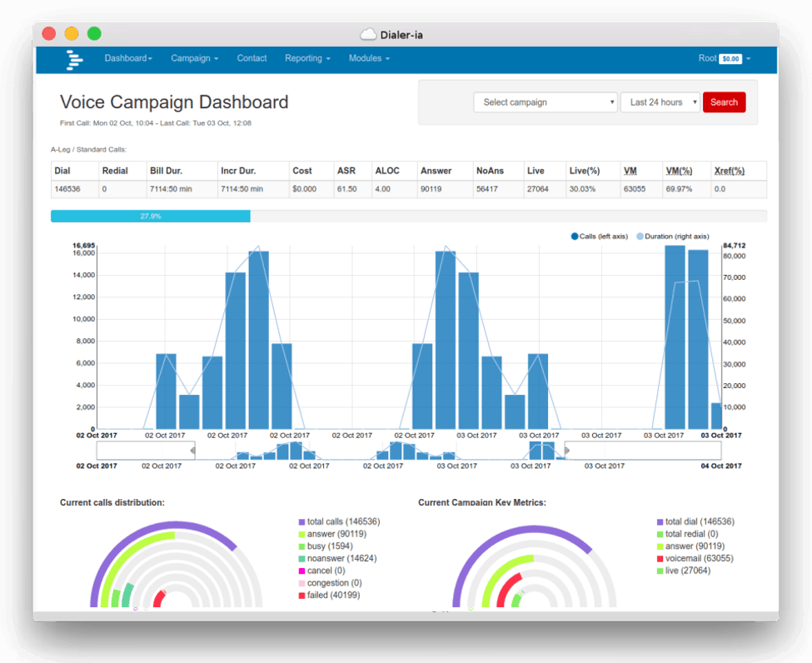
Task: Click the red voicemail arc in Key Metrics gauge
Action: tap(505, 587)
